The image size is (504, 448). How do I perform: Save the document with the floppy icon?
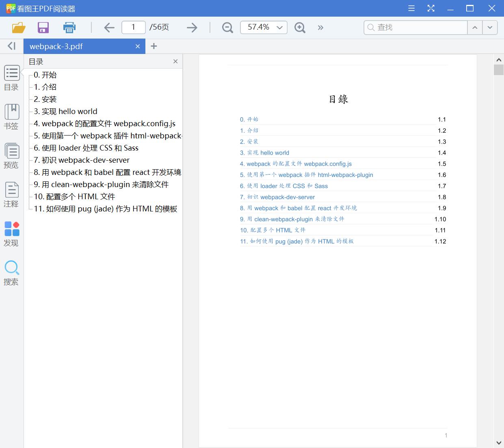tap(43, 27)
